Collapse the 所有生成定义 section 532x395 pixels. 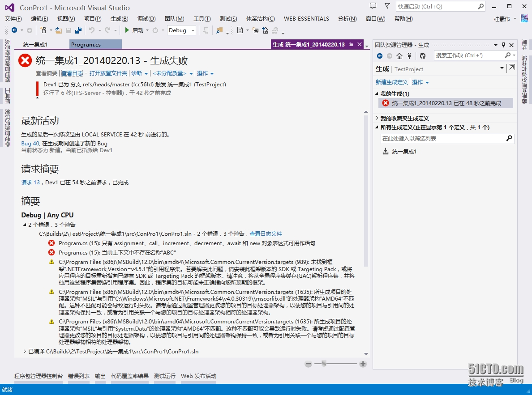click(x=377, y=127)
